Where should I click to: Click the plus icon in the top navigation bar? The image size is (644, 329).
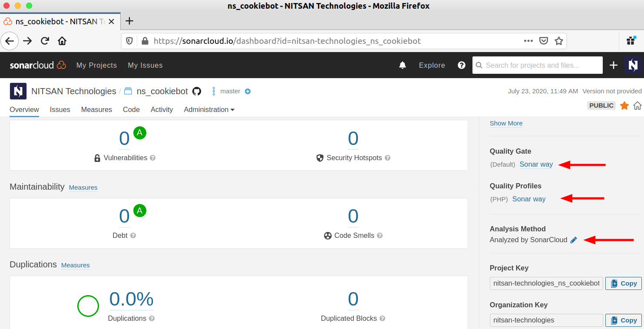(613, 65)
